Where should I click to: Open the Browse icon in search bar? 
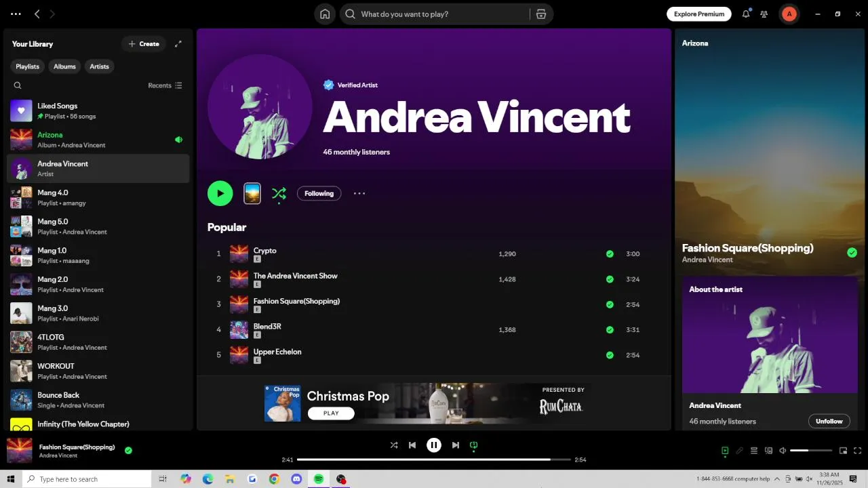click(540, 14)
